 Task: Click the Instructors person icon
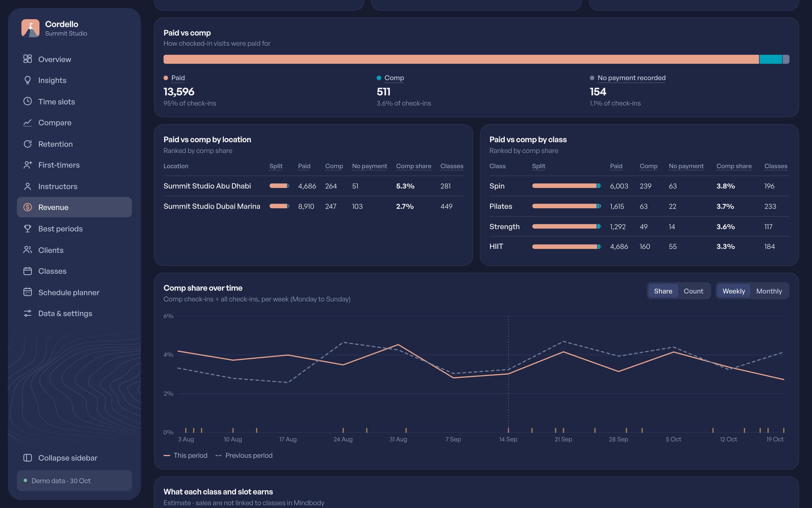coord(28,186)
